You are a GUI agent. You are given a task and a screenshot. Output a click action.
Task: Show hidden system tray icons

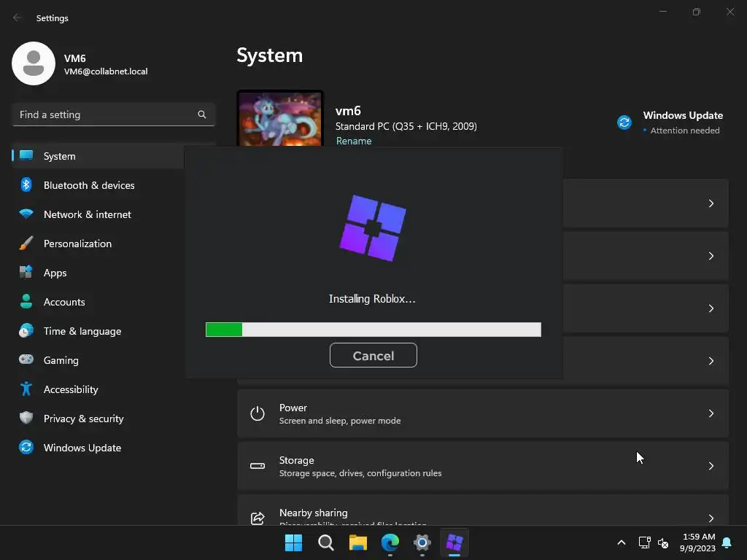pos(622,542)
